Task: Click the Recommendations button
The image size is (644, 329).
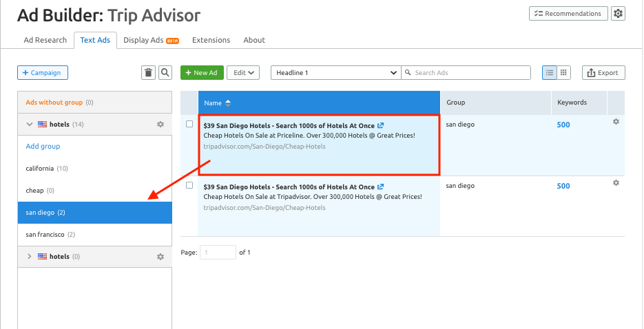Action: [568, 14]
